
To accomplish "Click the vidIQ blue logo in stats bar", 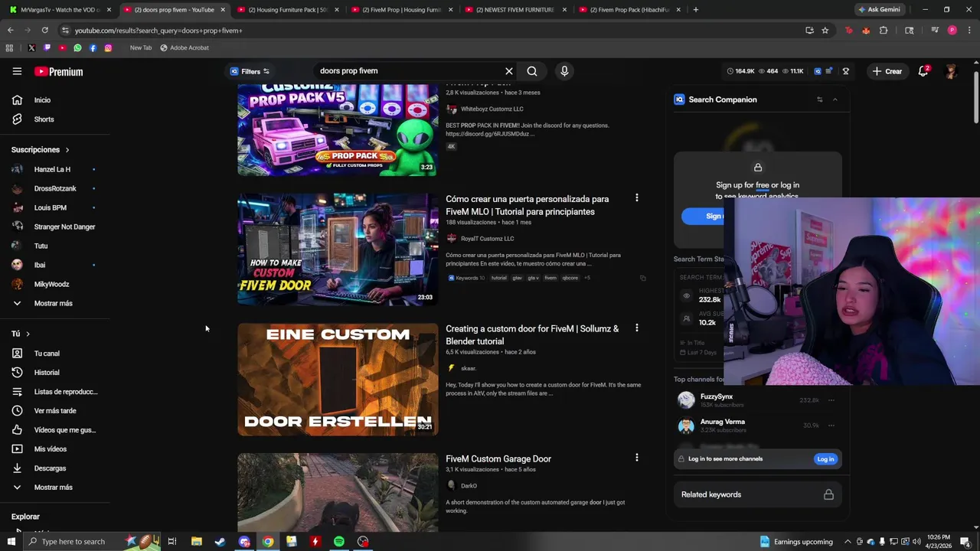I will pyautogui.click(x=818, y=71).
